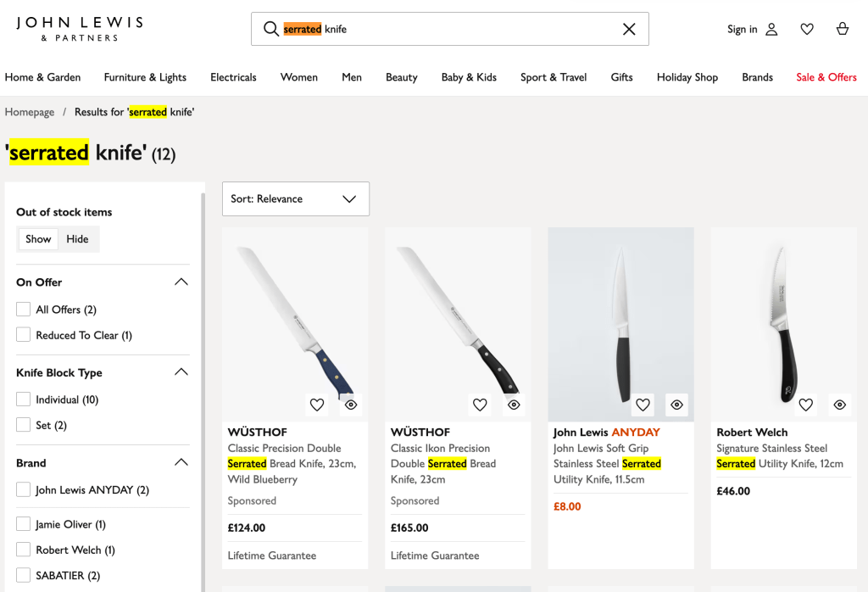Image resolution: width=868 pixels, height=592 pixels.
Task: Favourite the Robert Welch utility knife
Action: 806,405
